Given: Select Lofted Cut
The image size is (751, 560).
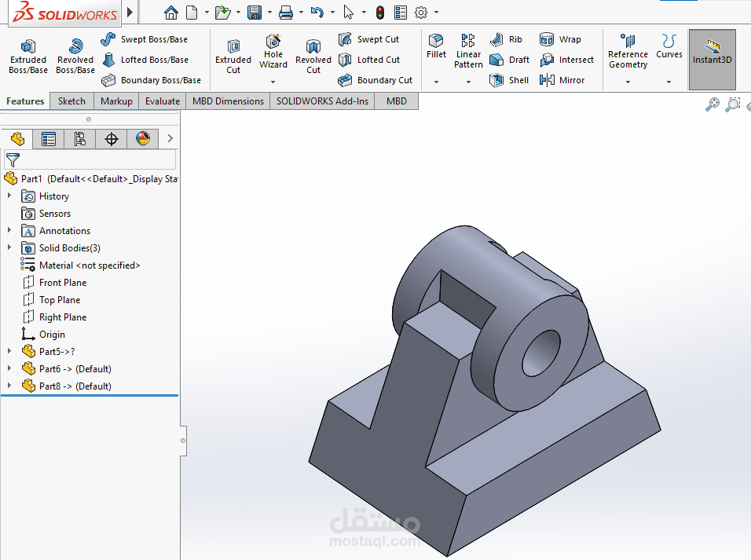Looking at the screenshot, I should point(368,60).
